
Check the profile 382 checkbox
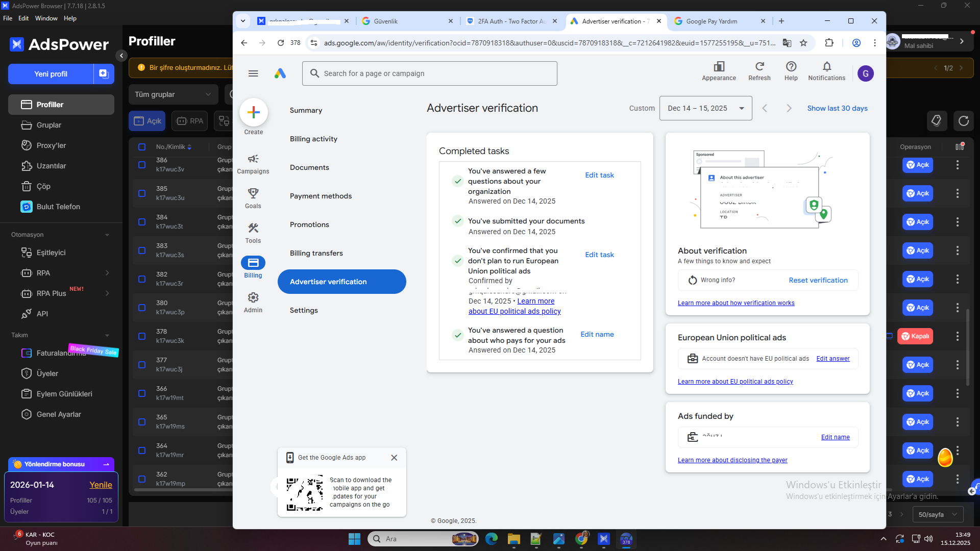pos(142,279)
